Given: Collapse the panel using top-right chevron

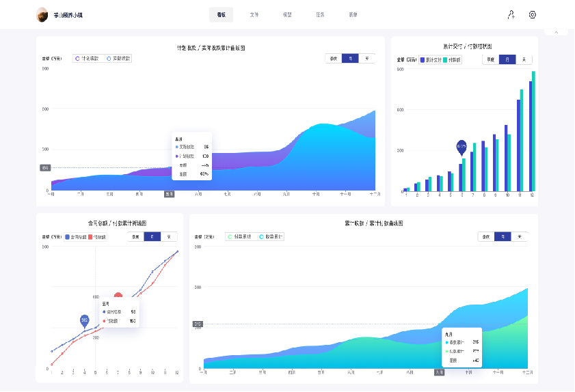Looking at the screenshot, I should (556, 32).
